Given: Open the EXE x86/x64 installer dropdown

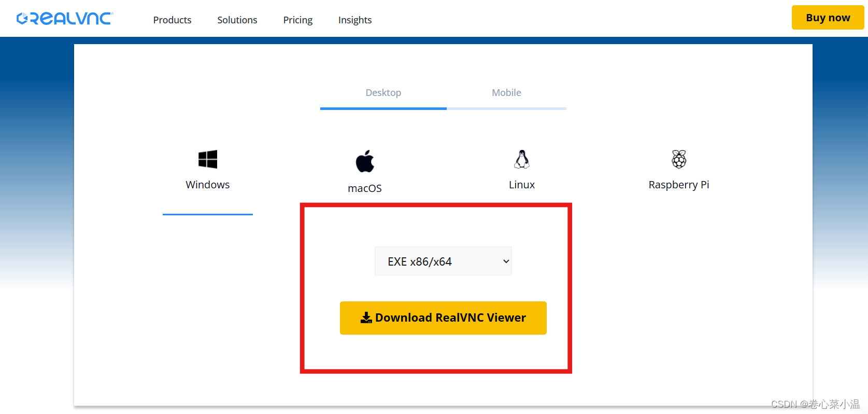Looking at the screenshot, I should [x=443, y=261].
